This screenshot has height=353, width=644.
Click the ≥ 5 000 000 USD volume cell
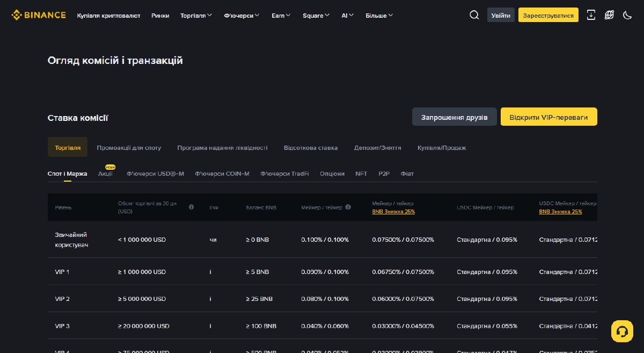(x=142, y=299)
